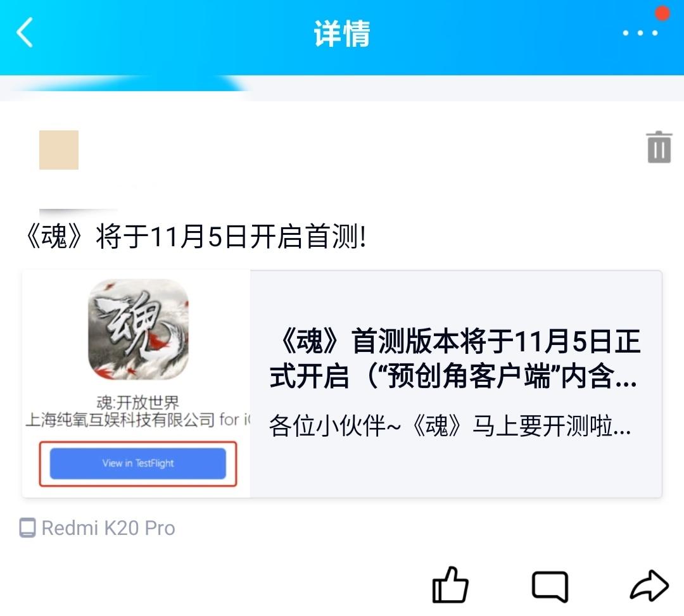Like the post with thumbs-up icon
The height and width of the screenshot is (616, 684).
click(450, 585)
